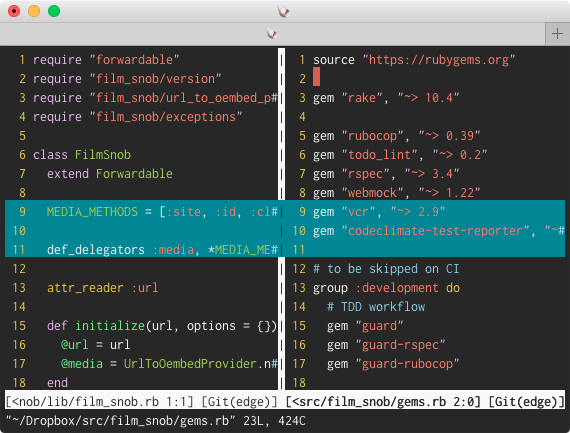This screenshot has height=433, width=570.
Task: Click the line require "forwardable"
Action: 106,60
